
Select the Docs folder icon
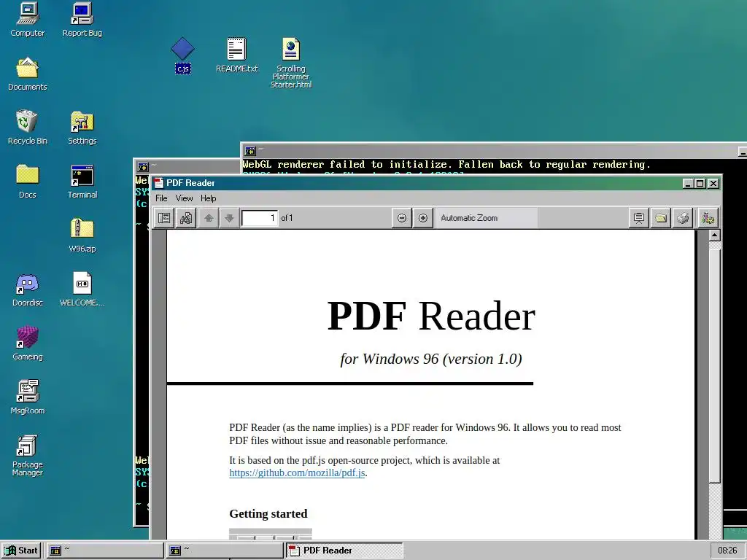27,182
